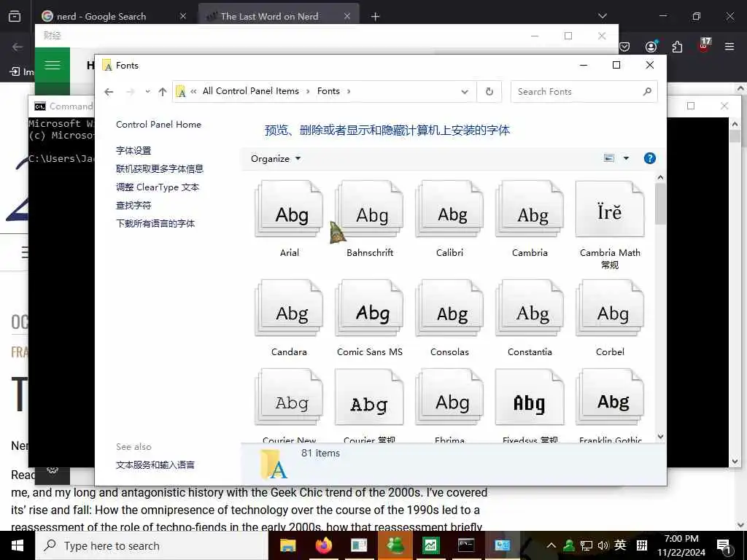Image resolution: width=747 pixels, height=560 pixels.
Task: Click the green hamburger menu in 财经 window
Action: (x=53, y=65)
